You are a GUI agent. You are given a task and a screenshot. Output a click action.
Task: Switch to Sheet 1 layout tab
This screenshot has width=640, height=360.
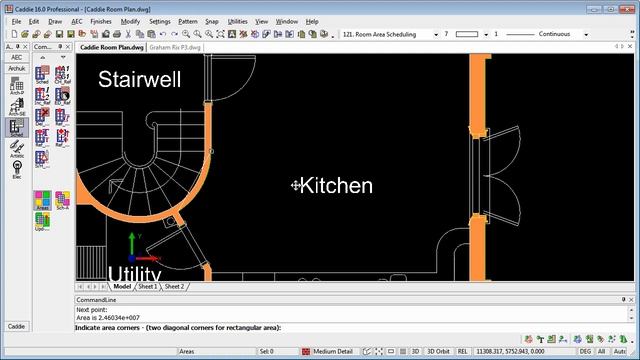(148, 287)
